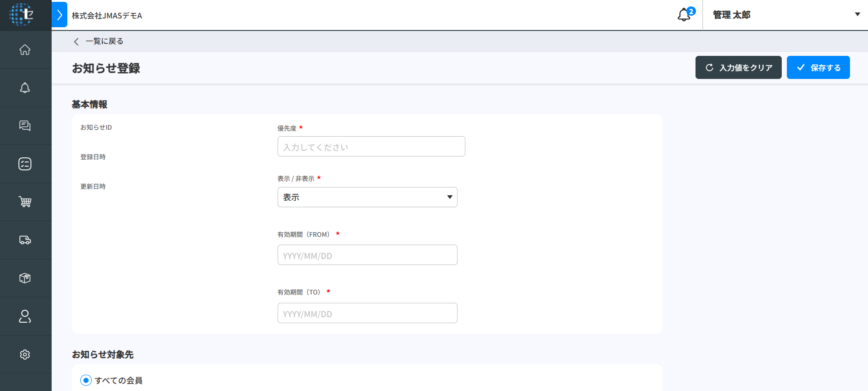Open the 表示/非表示 dropdown
868x391 pixels.
click(367, 197)
